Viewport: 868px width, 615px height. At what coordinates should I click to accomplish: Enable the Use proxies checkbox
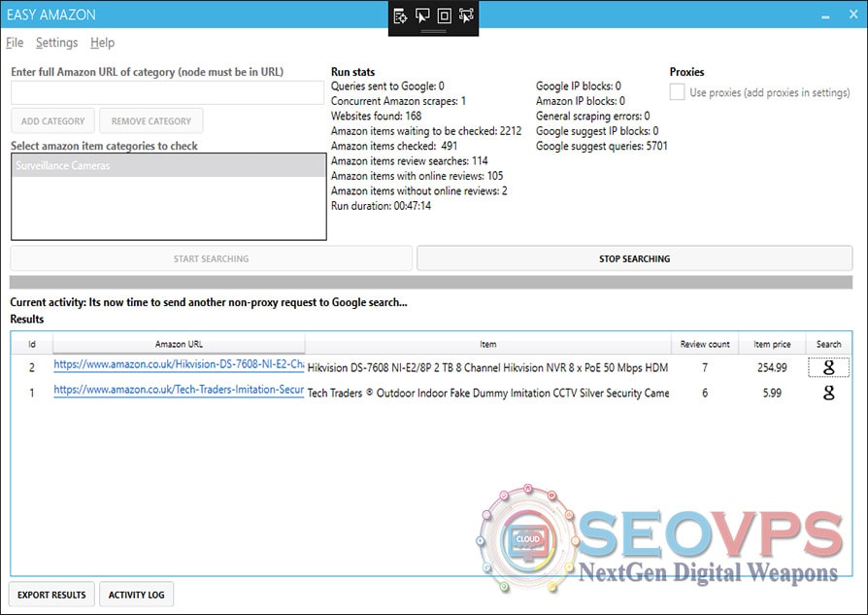677,92
